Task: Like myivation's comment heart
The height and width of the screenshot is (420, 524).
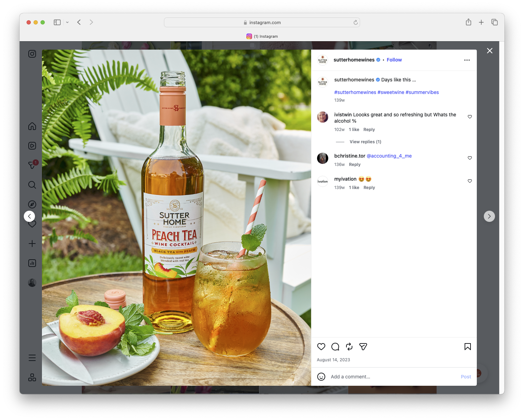Action: [470, 181]
